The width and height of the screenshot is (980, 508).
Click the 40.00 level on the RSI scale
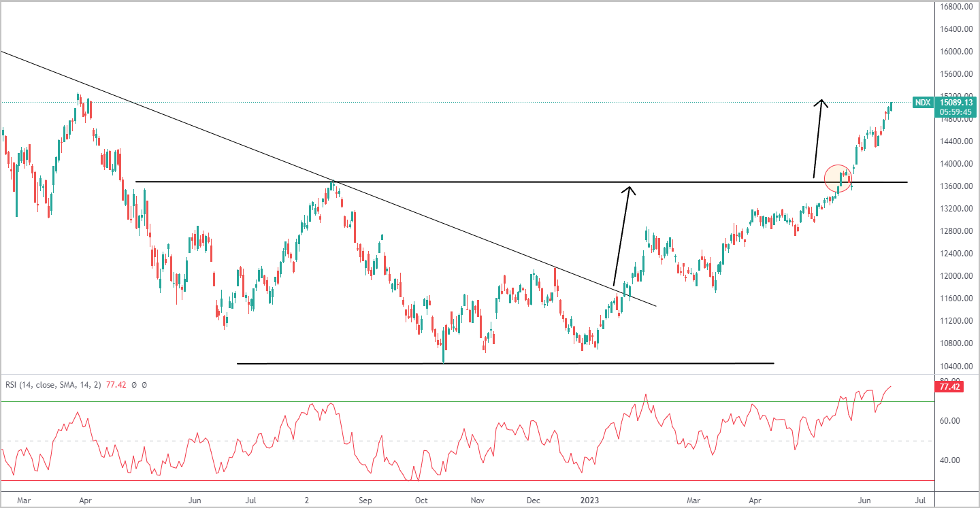(949, 460)
